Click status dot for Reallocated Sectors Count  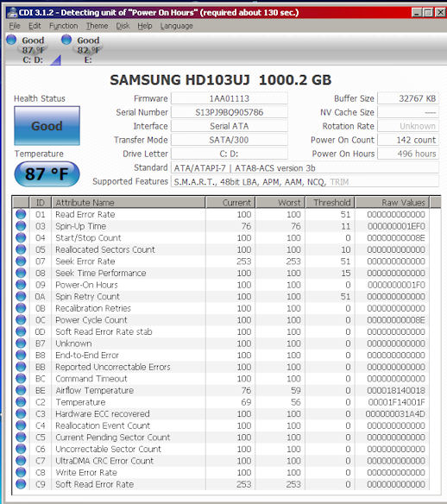click(x=21, y=249)
